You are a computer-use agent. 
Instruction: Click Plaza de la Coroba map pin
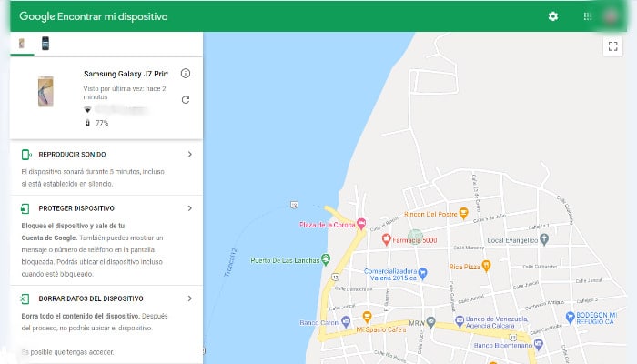coord(361,224)
